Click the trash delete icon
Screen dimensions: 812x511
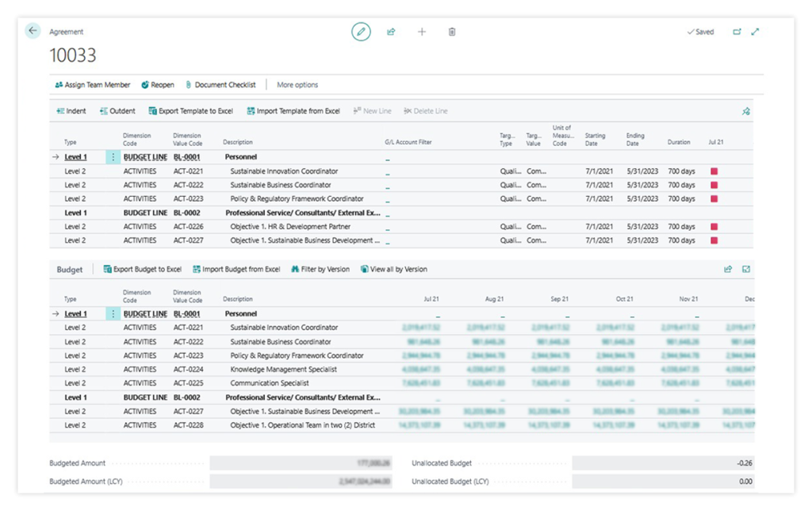[451, 32]
